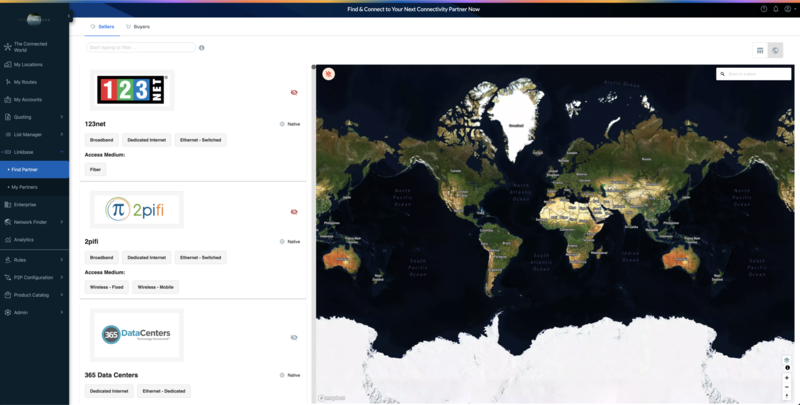Image resolution: width=800 pixels, height=405 pixels.
Task: Expand the Network Finder chevron
Action: pyautogui.click(x=62, y=222)
